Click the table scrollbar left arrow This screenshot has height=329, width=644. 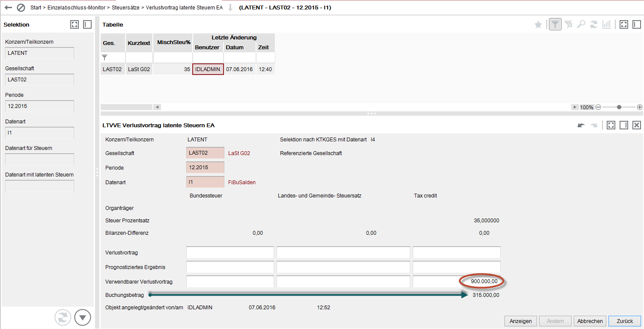click(157, 107)
